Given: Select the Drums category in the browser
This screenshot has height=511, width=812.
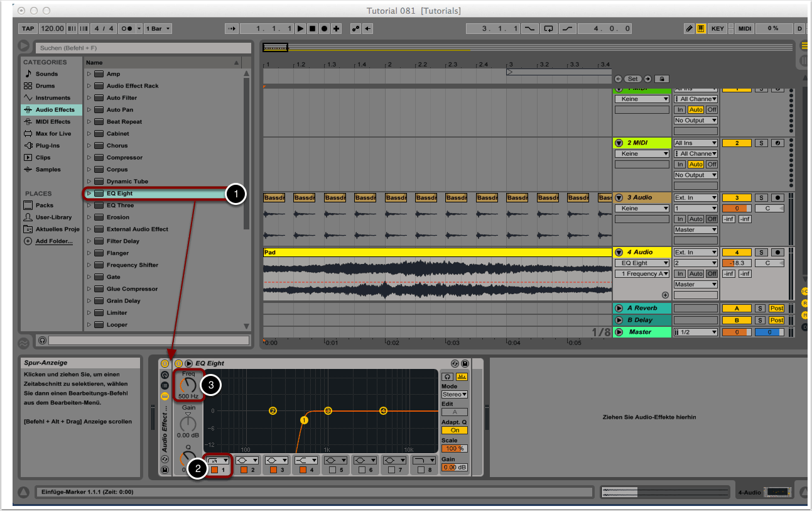Looking at the screenshot, I should click(45, 86).
